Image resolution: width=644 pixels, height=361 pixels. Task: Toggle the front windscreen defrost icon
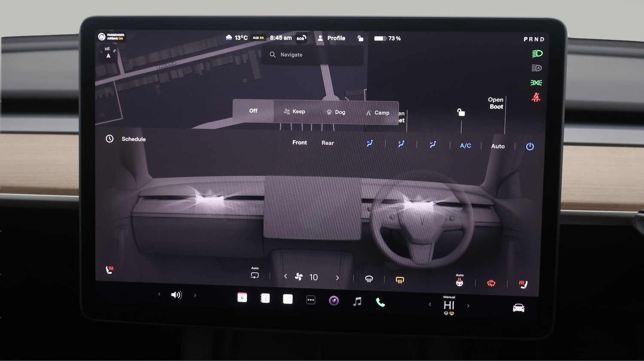coord(369,279)
